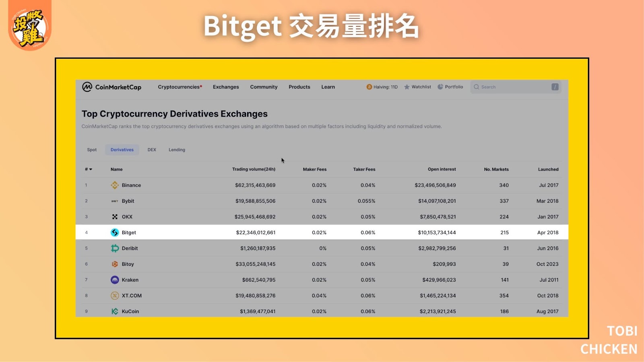Click Binance's open interest $23,496,506,849
The image size is (644, 362).
coord(435,185)
